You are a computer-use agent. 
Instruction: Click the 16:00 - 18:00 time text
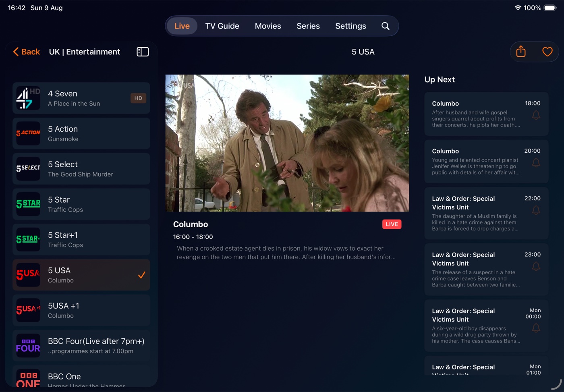pos(193,237)
